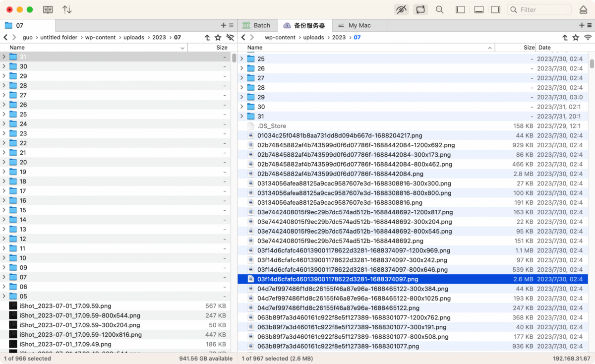Sort right pane by Date column
This screenshot has height=364, width=595.
pyautogui.click(x=561, y=48)
